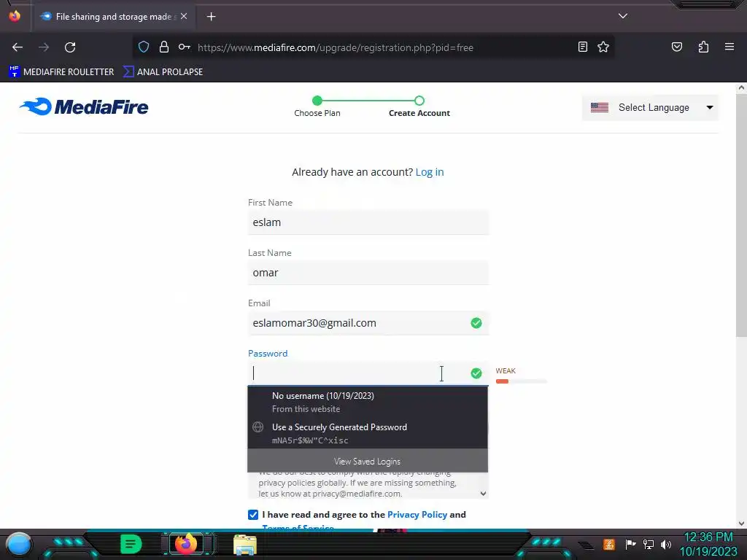Viewport: 747px width, 560px height.
Task: Close the File sharing and storage tab
Action: pyautogui.click(x=184, y=16)
